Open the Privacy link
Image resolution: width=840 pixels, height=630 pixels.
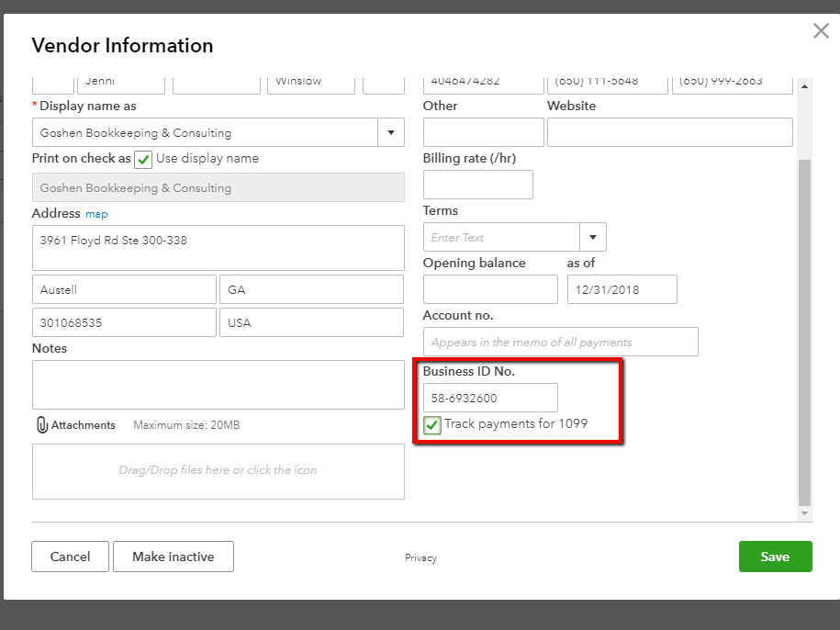coord(420,557)
